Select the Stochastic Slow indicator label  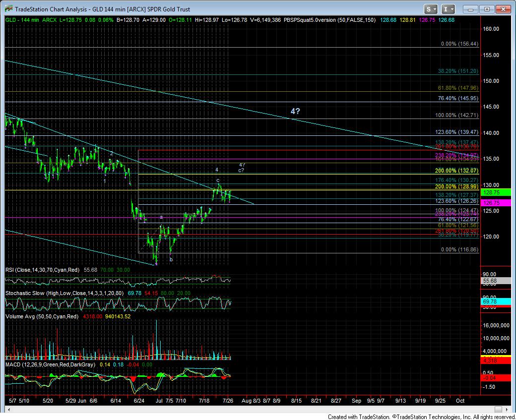pos(64,293)
